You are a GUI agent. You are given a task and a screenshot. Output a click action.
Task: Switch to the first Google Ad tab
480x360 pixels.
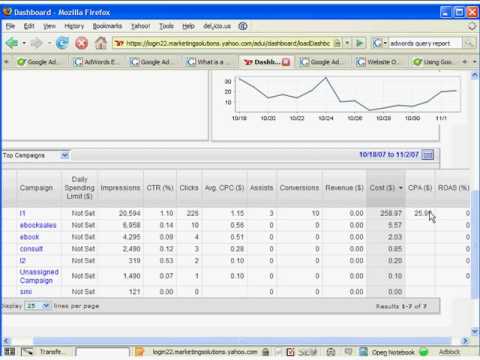tap(39, 62)
